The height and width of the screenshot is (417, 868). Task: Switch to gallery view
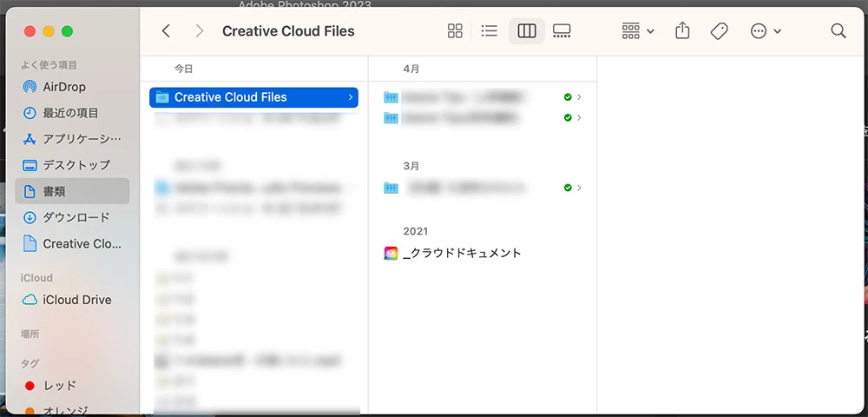point(562,31)
